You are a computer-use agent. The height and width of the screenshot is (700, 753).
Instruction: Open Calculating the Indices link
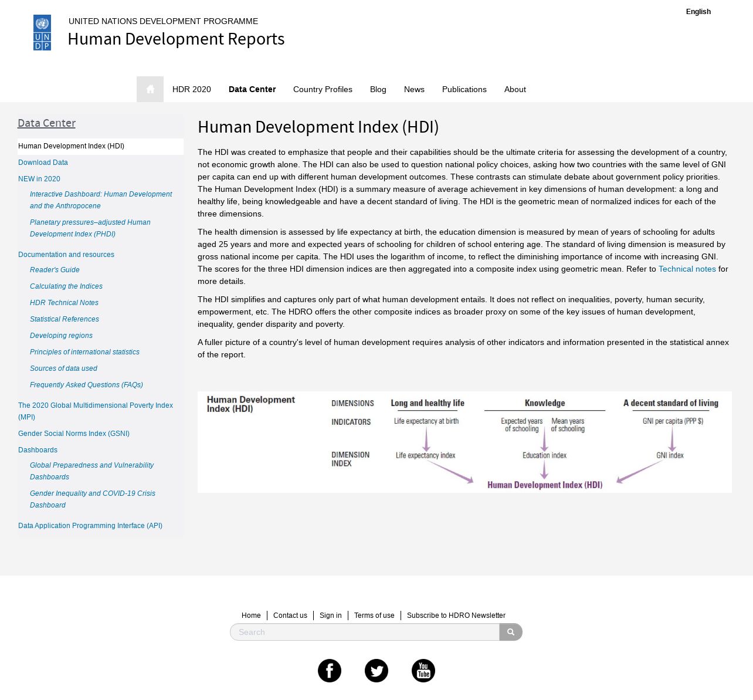point(66,286)
